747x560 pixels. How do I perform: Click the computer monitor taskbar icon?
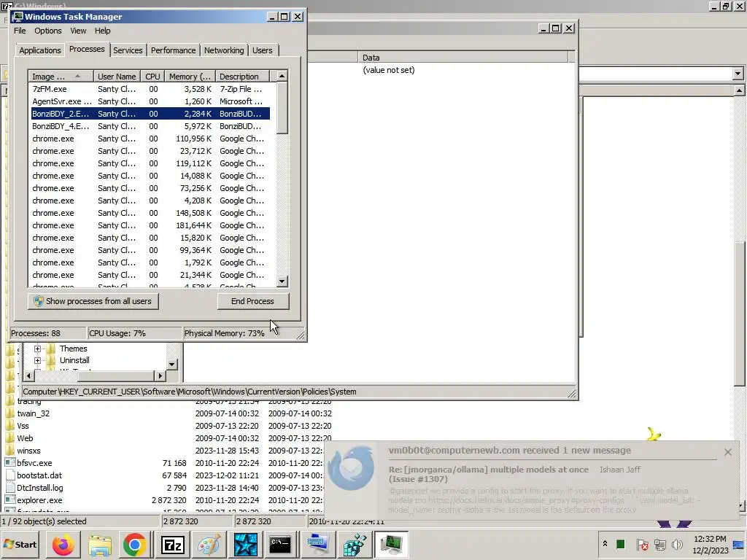[x=318, y=545]
